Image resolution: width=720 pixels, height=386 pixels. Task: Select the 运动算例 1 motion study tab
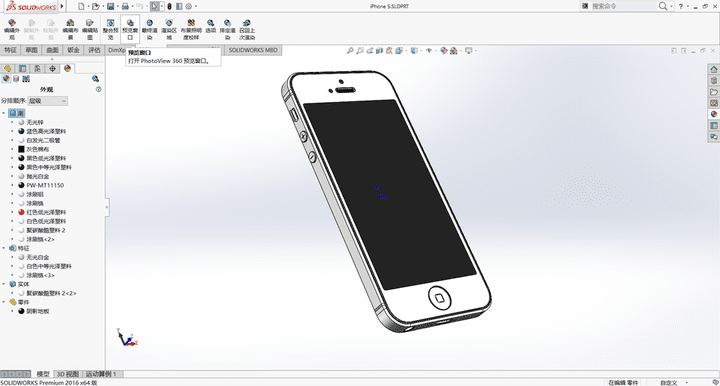pyautogui.click(x=101, y=374)
